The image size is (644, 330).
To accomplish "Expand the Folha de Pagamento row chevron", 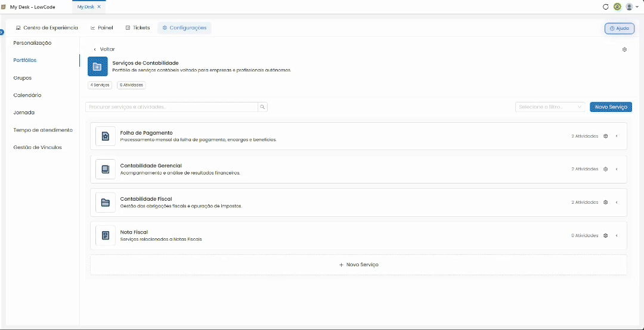I will coord(617,136).
